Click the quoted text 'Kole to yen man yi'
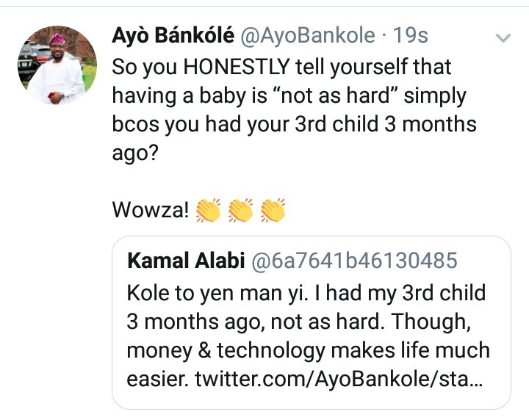 click(x=217, y=294)
